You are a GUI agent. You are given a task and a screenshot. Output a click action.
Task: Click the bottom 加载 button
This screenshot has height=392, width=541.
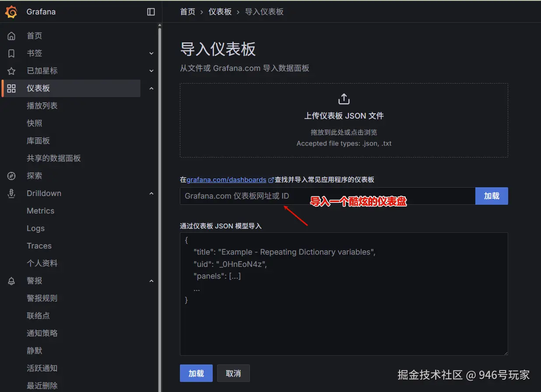coord(196,373)
